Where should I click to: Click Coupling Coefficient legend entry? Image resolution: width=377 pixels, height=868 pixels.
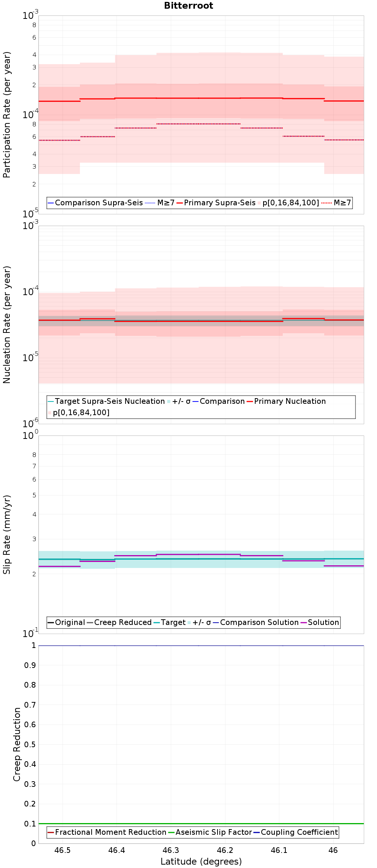point(296,832)
